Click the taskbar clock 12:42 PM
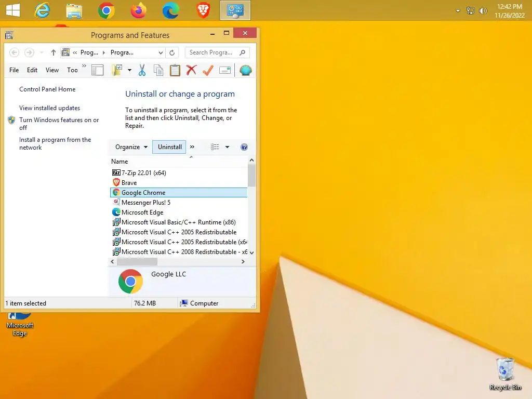Screen dimensions: 532x399 point(510,11)
